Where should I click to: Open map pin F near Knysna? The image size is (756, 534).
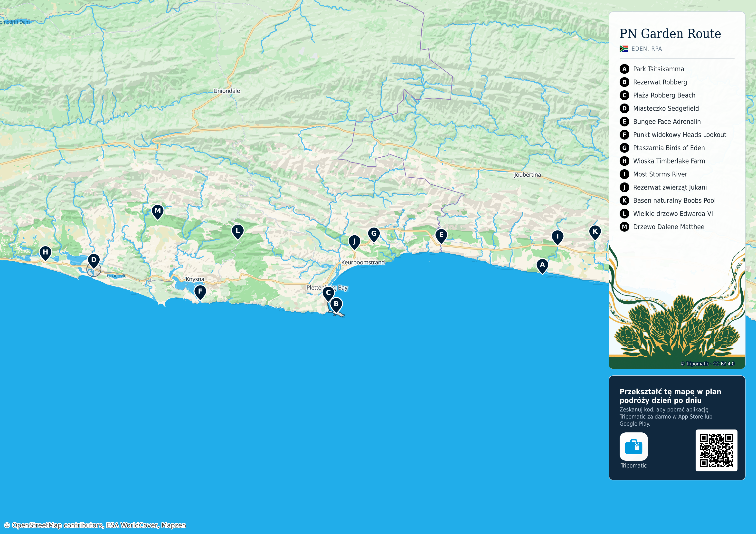click(x=200, y=292)
